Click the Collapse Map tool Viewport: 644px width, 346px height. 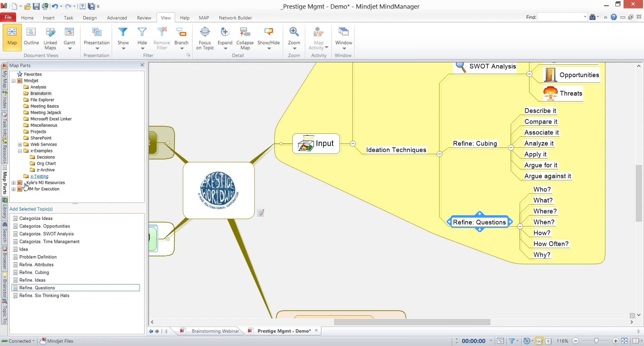[x=245, y=38]
